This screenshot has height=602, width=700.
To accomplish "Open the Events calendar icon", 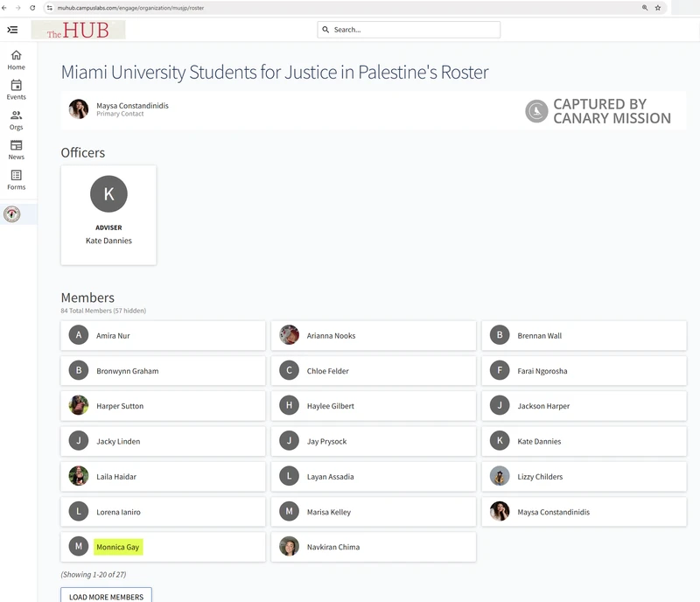I will 16,85.
